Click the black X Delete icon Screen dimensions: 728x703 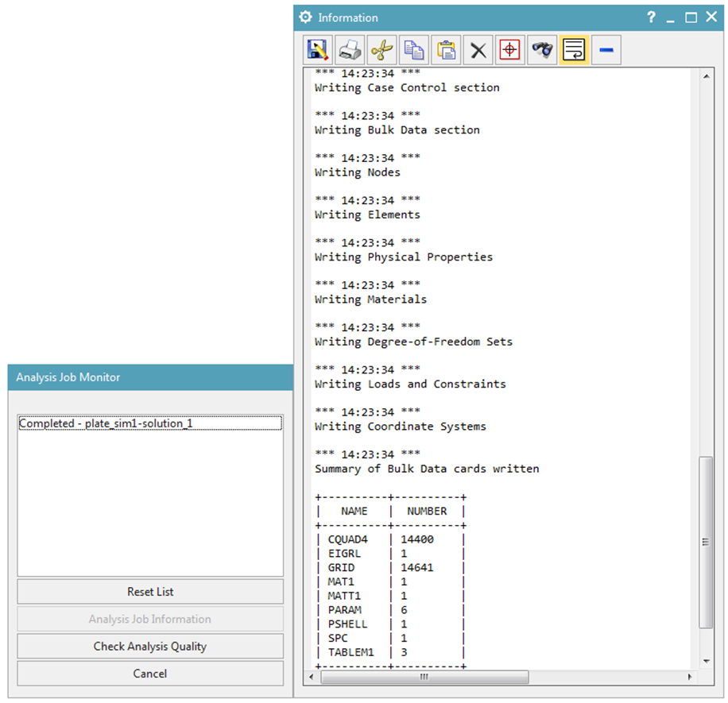coord(478,50)
